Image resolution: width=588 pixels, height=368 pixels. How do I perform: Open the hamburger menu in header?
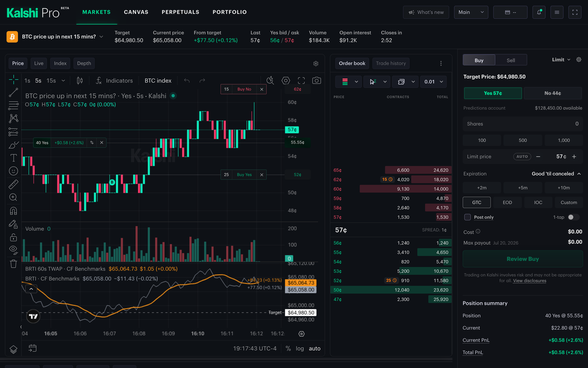click(x=557, y=12)
